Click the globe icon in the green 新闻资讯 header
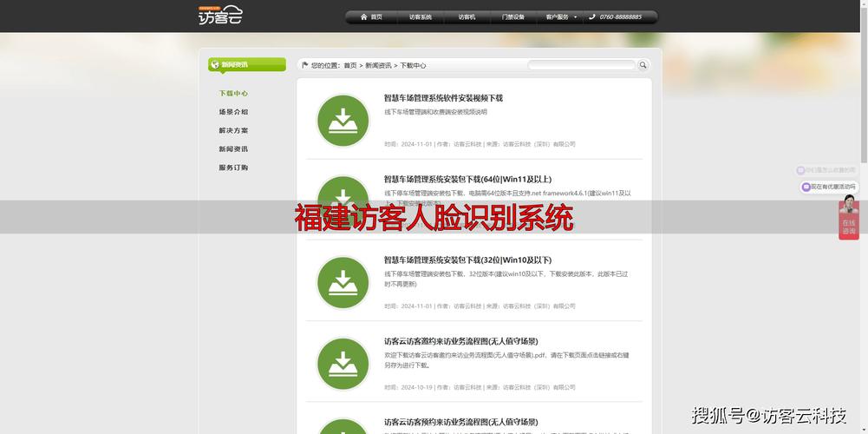Viewport: 868px width, 434px height. click(x=215, y=64)
